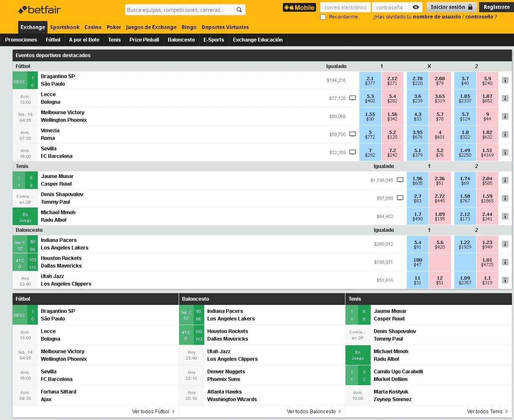Select back odds 2.1 for Bragantino SP
514x420 pixels.
point(370,81)
